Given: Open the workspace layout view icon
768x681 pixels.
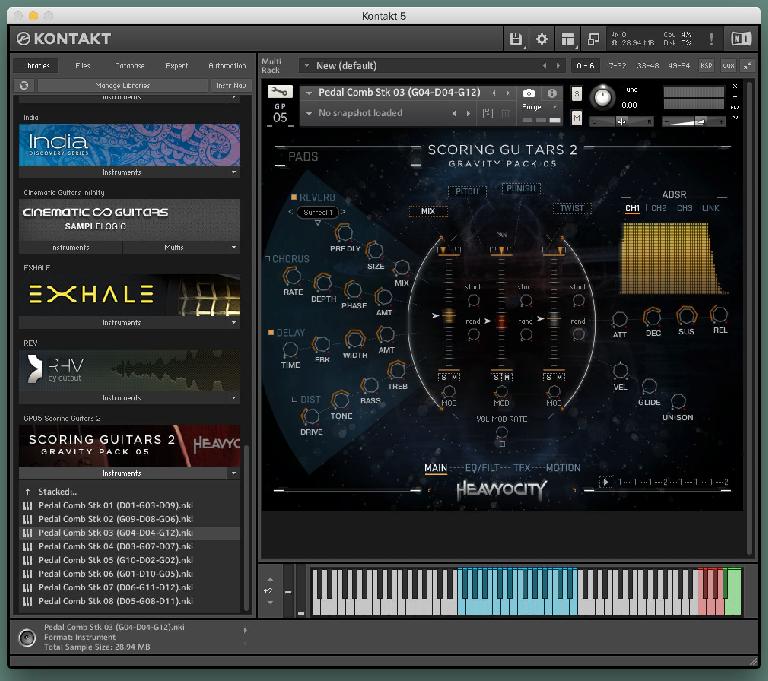Looking at the screenshot, I should (x=568, y=39).
